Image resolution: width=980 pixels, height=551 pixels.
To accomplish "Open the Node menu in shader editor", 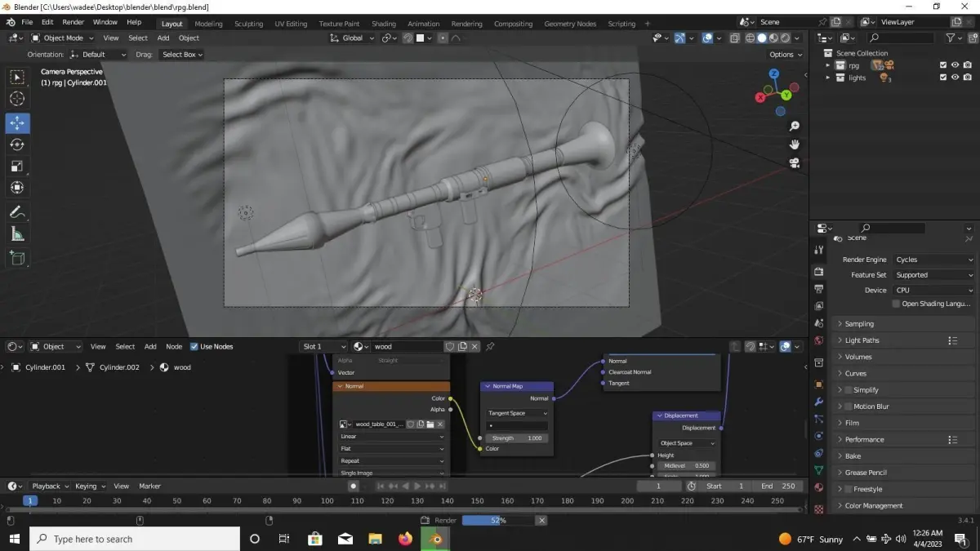I will click(174, 346).
